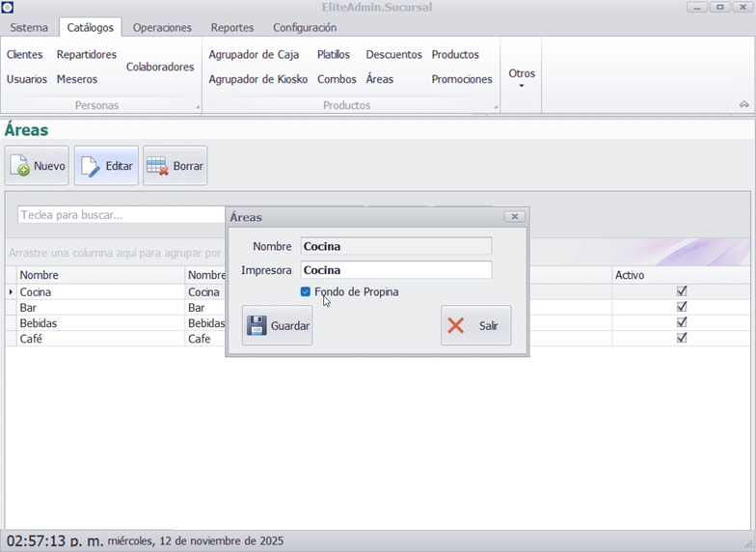The image size is (756, 552).
Task: Open the Operaciones ribbon tab
Action: pos(162,27)
